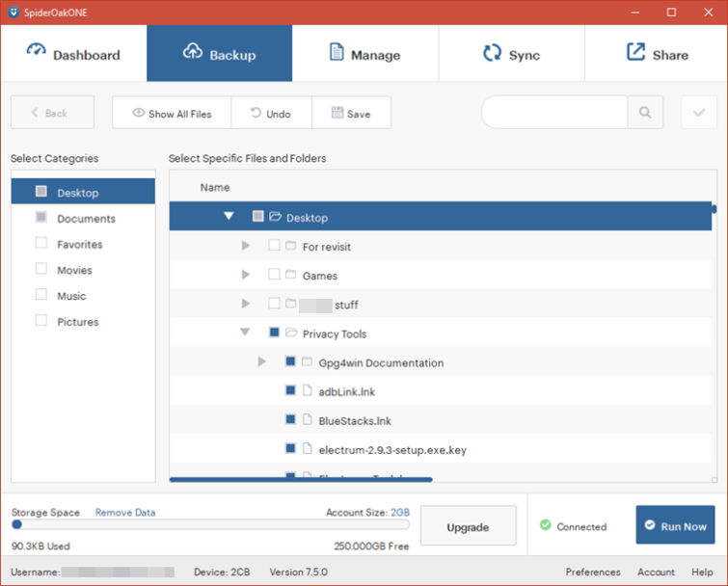
Task: Click the Undo curved arrow icon
Action: (256, 113)
